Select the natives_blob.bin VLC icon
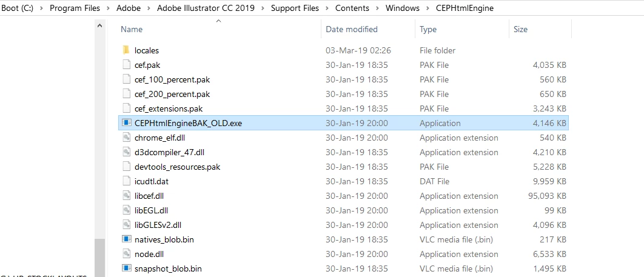This screenshot has height=277, width=644. click(127, 239)
